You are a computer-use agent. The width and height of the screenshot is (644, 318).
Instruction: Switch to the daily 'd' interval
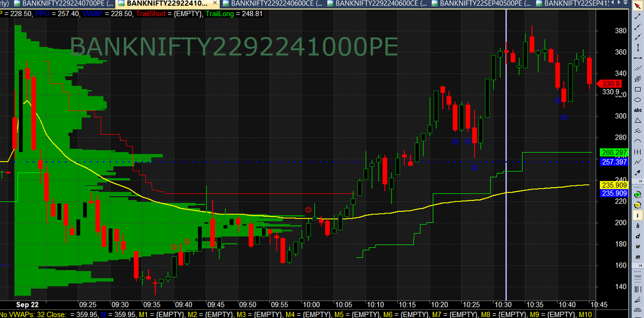[638, 236]
